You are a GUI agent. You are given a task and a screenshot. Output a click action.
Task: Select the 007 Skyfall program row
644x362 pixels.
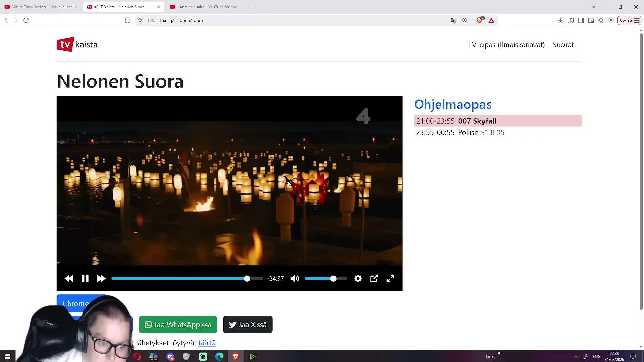tap(498, 121)
